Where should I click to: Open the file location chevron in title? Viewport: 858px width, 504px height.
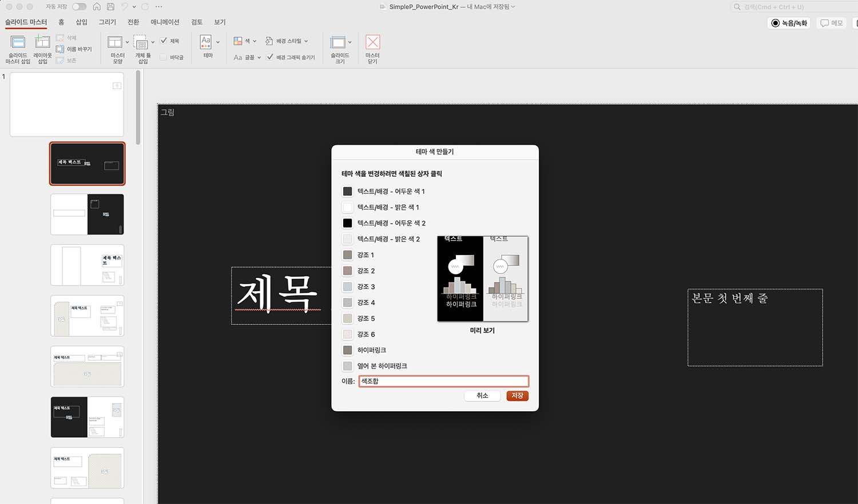(x=513, y=7)
